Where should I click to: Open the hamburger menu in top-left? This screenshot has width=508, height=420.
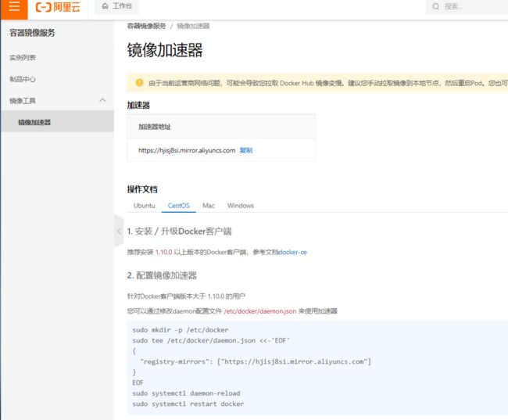point(14,7)
